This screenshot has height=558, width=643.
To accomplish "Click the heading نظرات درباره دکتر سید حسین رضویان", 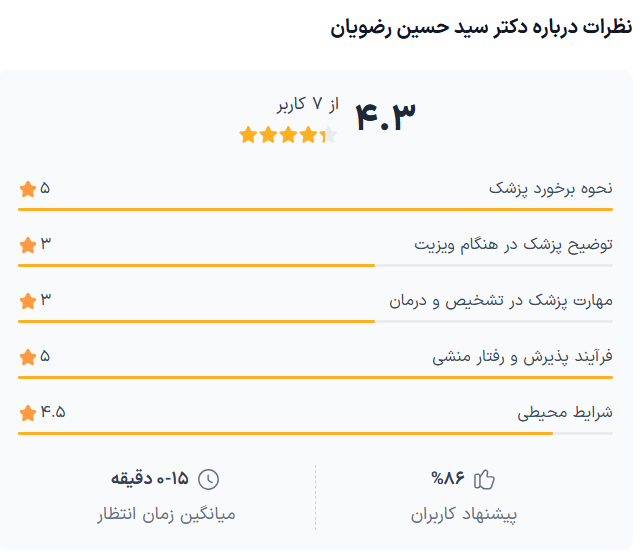I will click(481, 27).
